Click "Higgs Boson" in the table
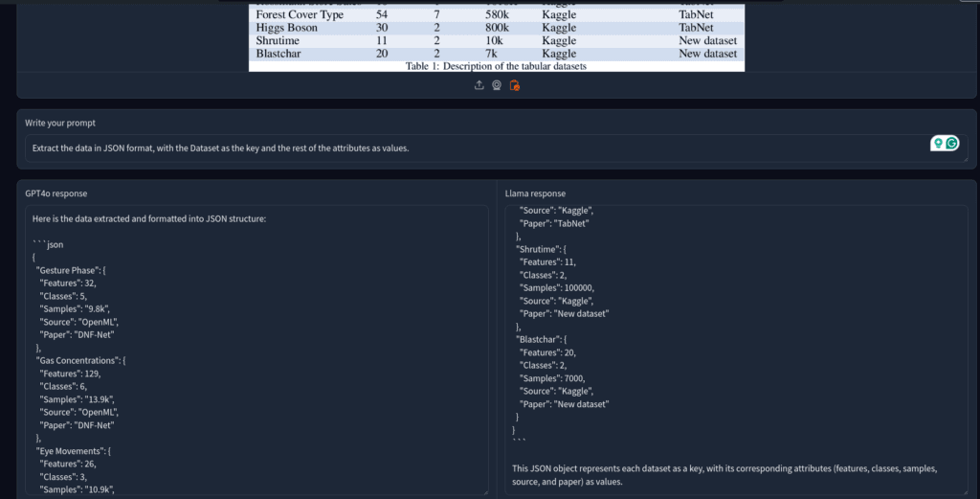The width and height of the screenshot is (980, 499). coord(286,28)
